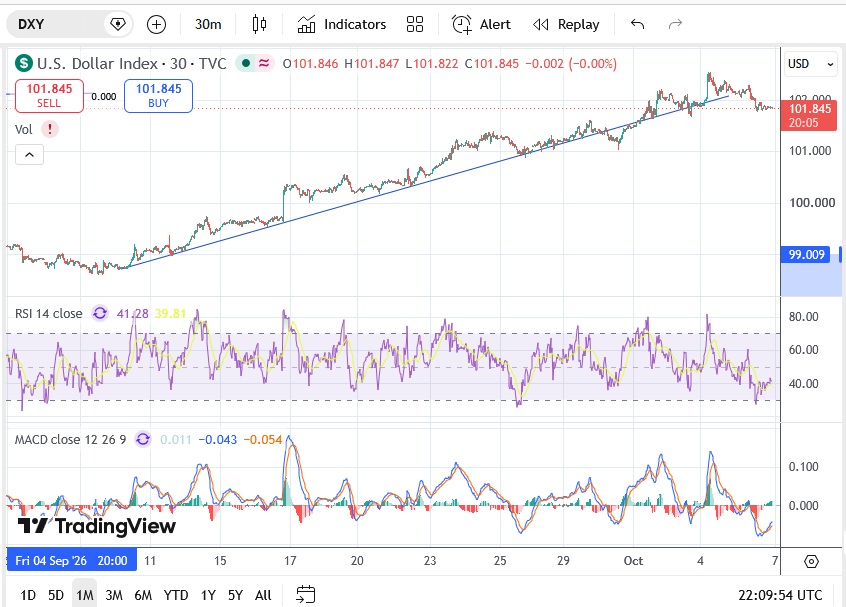Select the 1Y time range
Screen dimensions: 846x607
[208, 595]
